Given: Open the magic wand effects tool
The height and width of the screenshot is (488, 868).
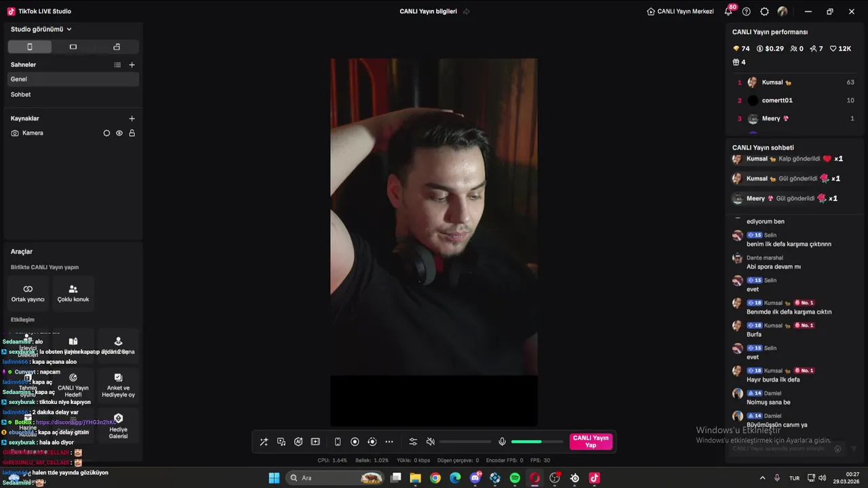Looking at the screenshot, I should coord(264,442).
